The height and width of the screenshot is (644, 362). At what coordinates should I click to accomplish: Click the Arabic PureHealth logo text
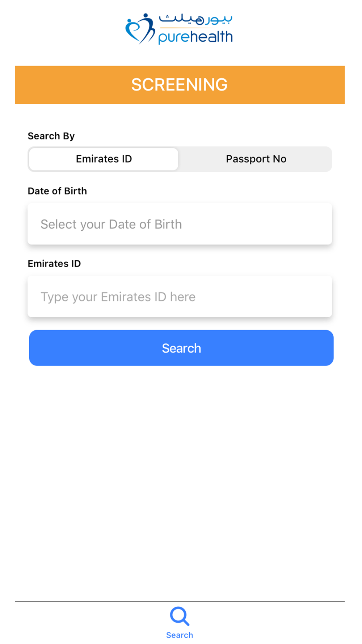click(196, 19)
